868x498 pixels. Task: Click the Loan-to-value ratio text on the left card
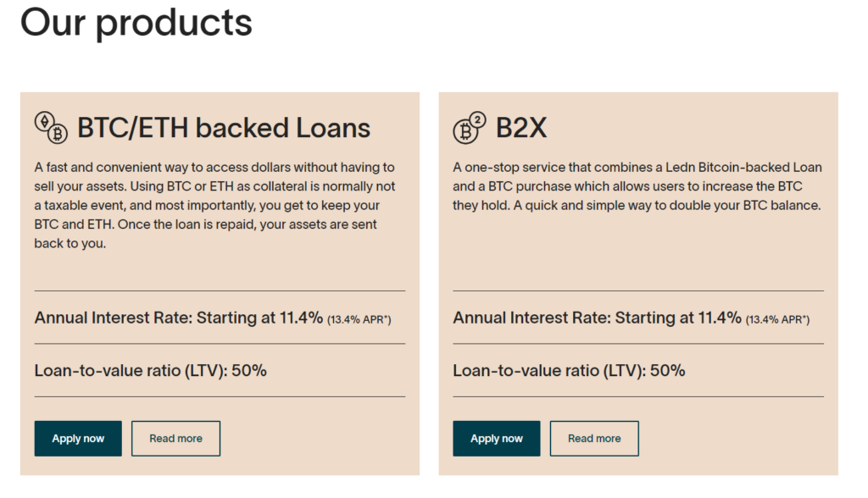(x=147, y=370)
